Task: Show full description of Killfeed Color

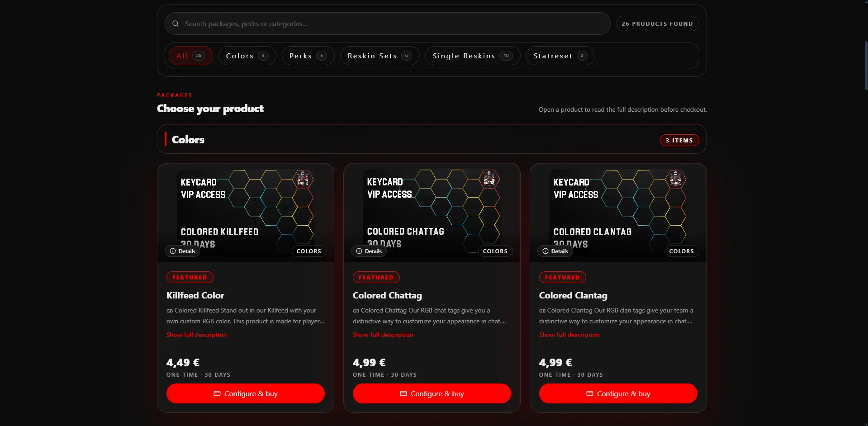Action: [197, 335]
